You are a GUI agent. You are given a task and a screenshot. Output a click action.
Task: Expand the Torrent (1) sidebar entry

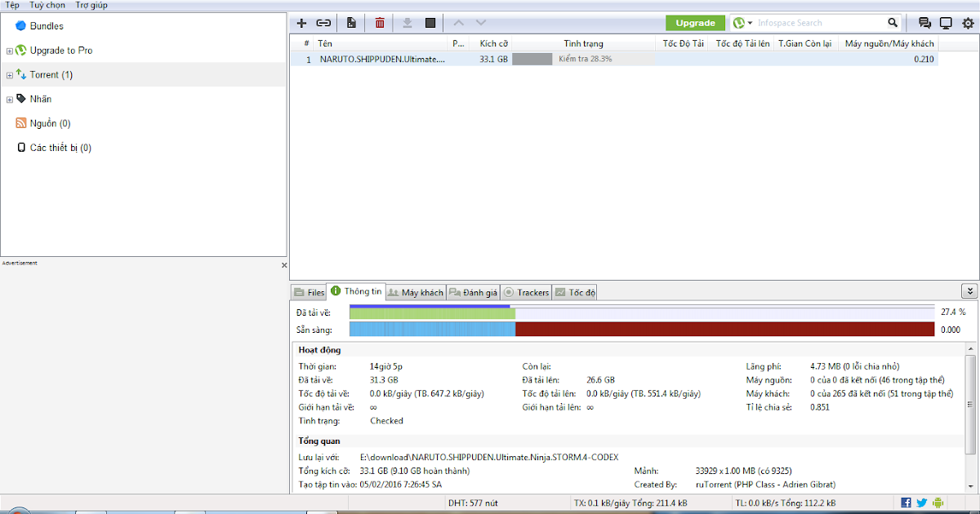[x=10, y=74]
